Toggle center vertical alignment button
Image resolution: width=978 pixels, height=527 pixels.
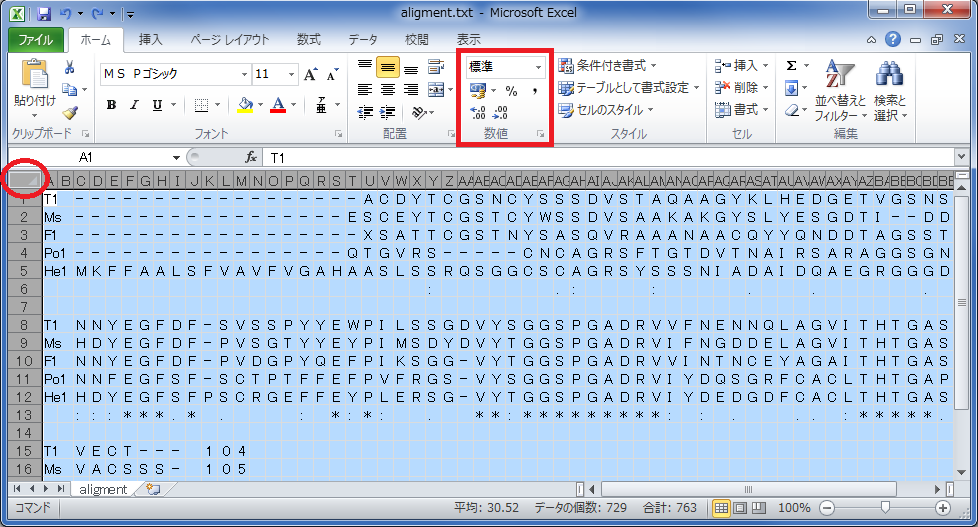387,67
